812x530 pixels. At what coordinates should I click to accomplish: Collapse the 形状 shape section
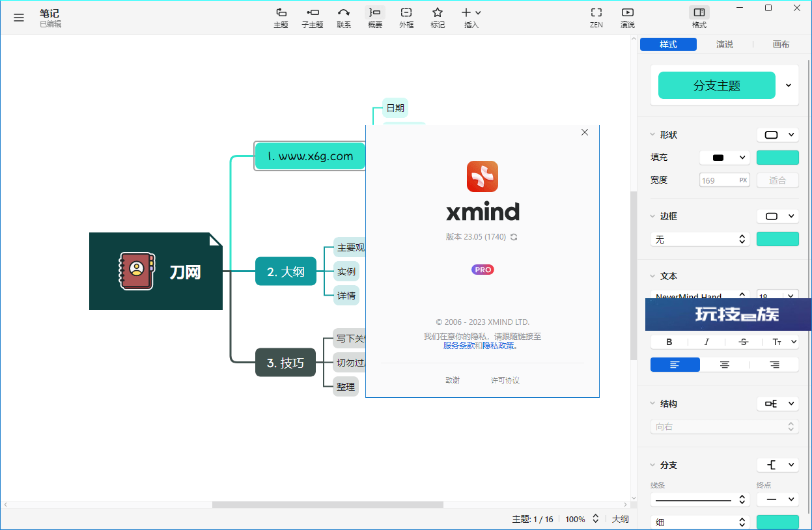(x=653, y=135)
